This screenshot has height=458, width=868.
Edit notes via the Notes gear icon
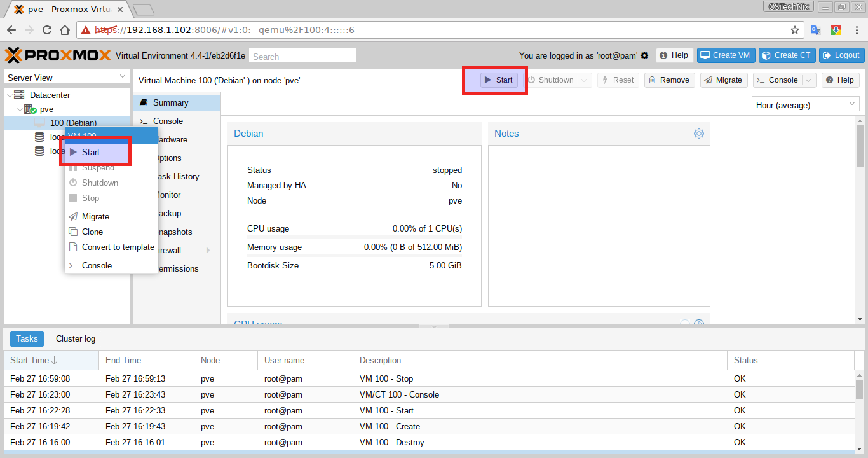point(699,134)
